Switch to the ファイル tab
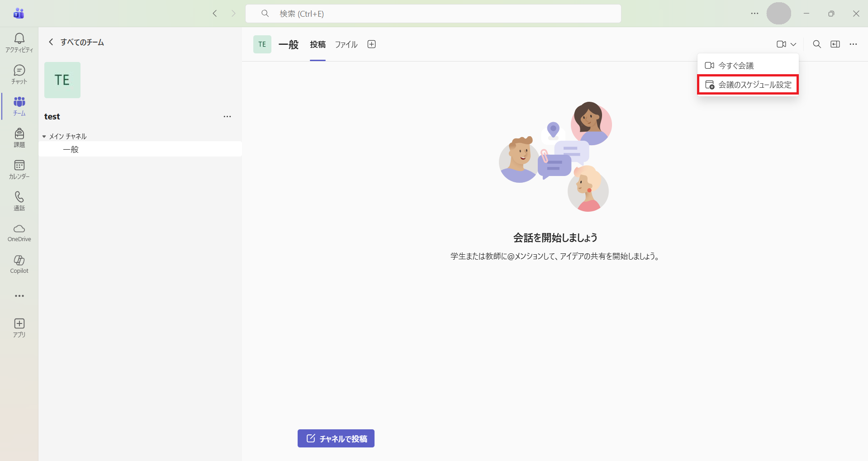This screenshot has height=461, width=868. (x=346, y=44)
